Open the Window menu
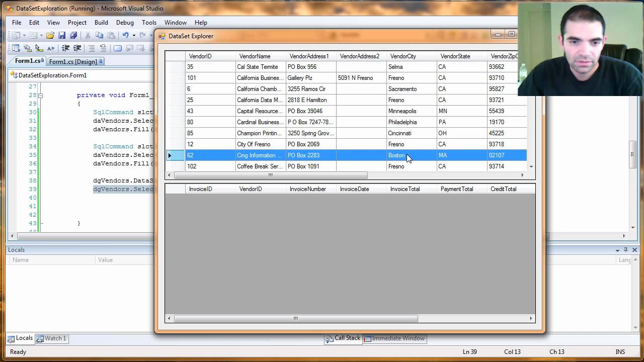Image resolution: width=644 pixels, height=362 pixels. tap(176, 23)
